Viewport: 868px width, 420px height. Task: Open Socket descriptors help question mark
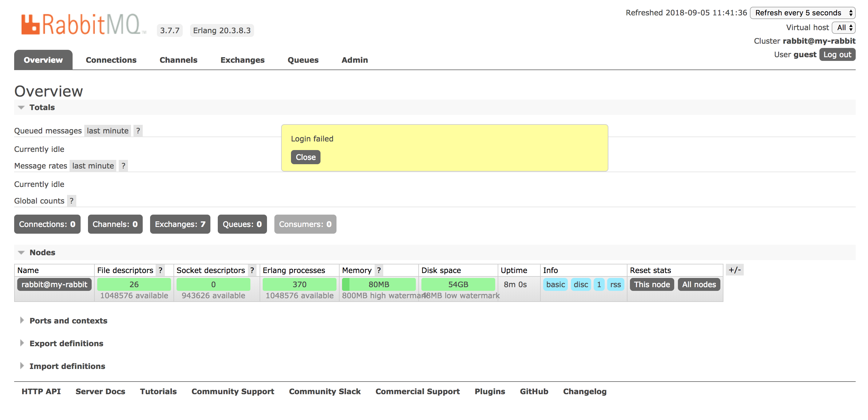coord(252,270)
